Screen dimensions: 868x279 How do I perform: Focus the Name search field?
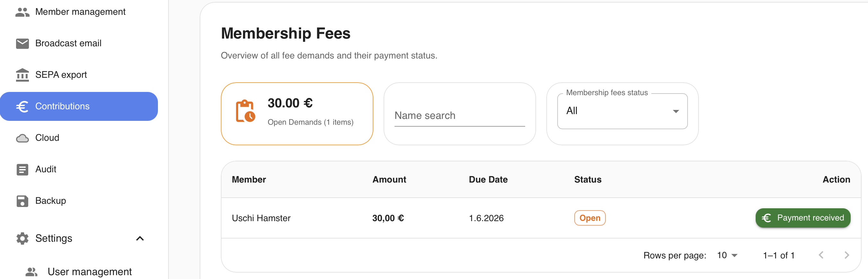[460, 116]
